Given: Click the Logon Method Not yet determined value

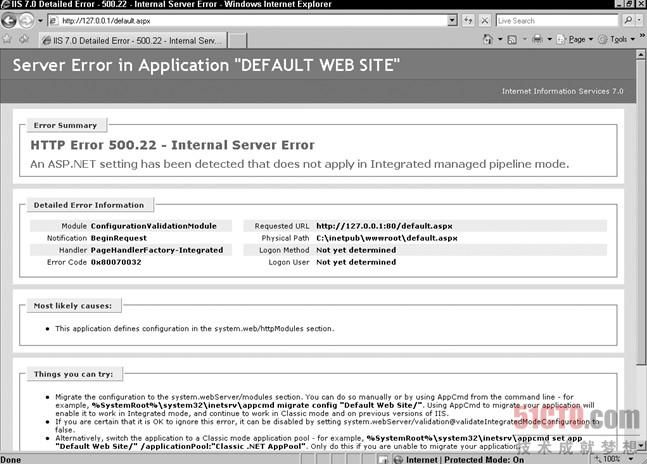Looking at the screenshot, I should (x=356, y=250).
